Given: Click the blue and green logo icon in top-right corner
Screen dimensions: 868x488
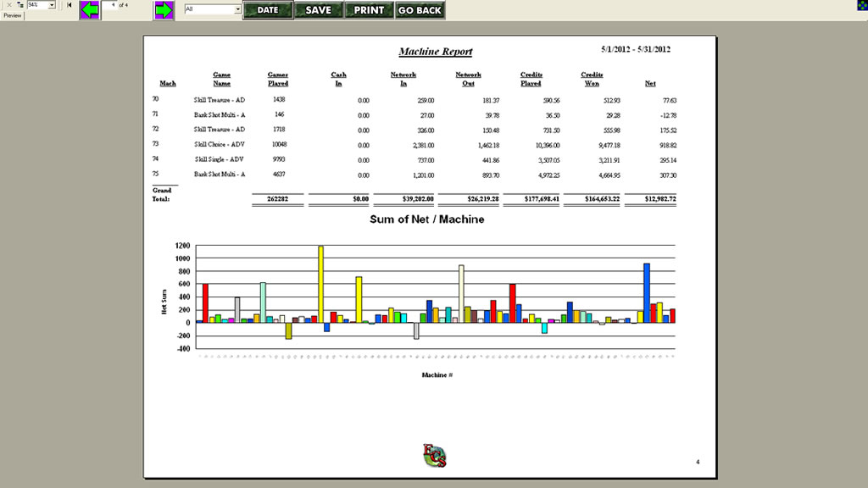Looking at the screenshot, I should tap(861, 5).
